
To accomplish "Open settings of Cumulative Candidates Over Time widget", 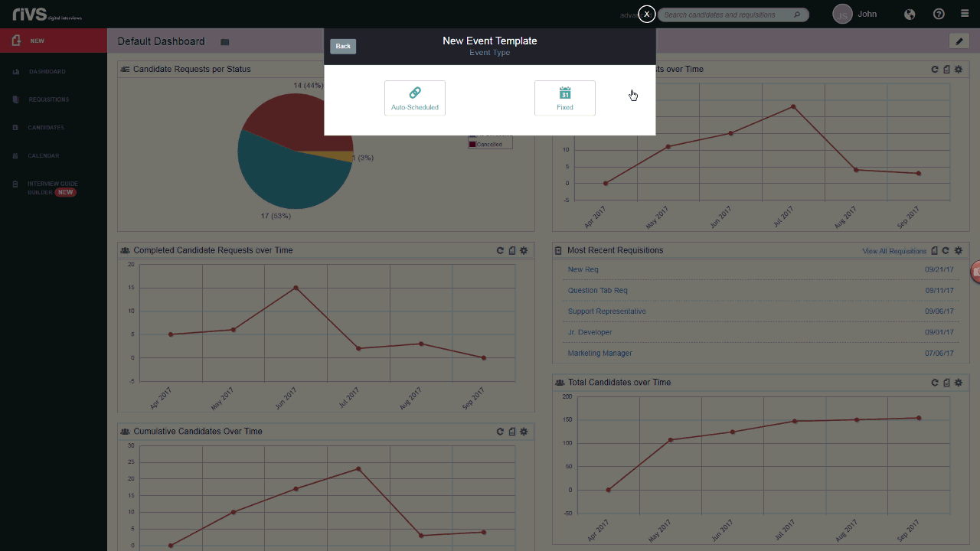I will click(x=524, y=432).
